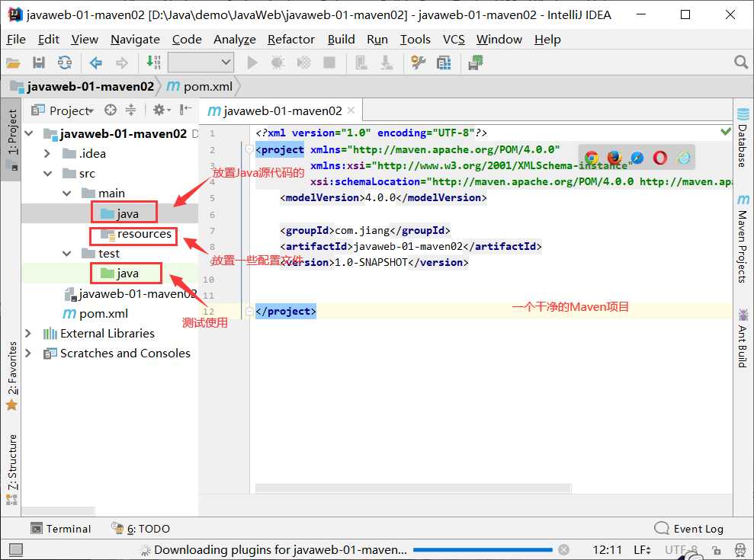Viewport: 754px width, 560px height.
Task: Toggle the 2: Favorites tool window
Action: [12, 376]
